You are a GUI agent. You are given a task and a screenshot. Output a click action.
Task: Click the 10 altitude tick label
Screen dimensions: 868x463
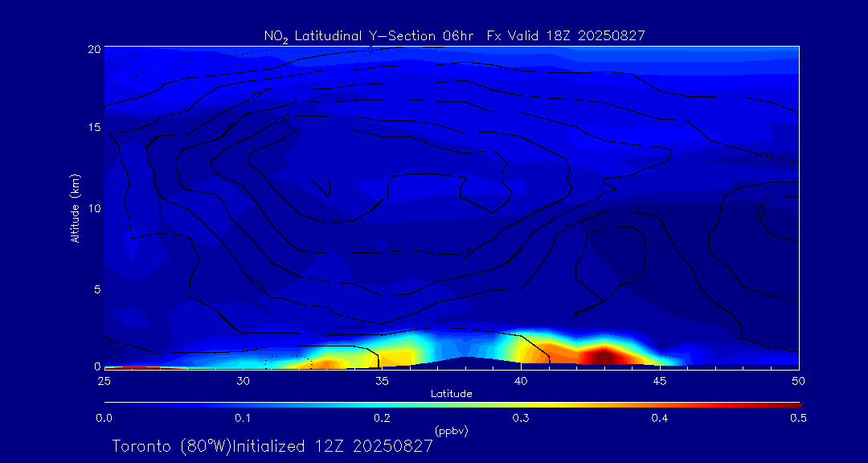(94, 208)
